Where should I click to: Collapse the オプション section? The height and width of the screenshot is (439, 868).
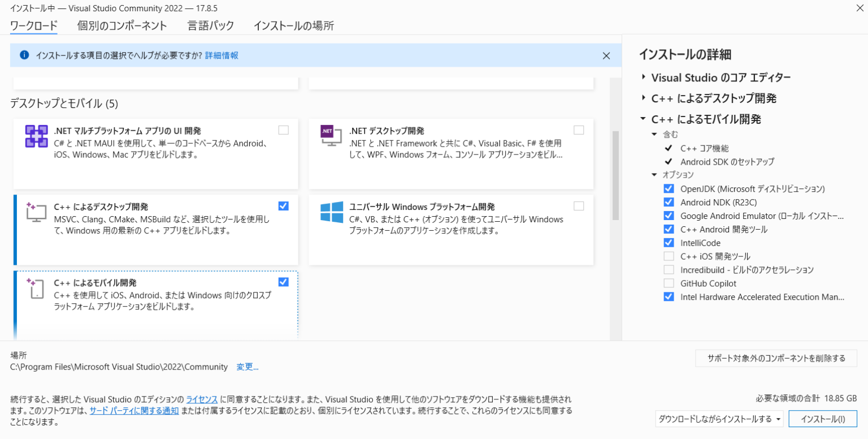pos(654,175)
